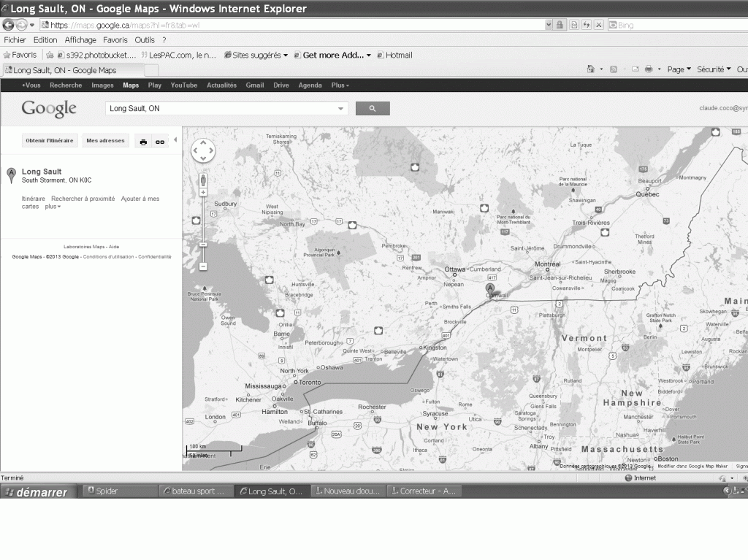748x560 pixels.
Task: Click the Street View pegman icon
Action: [203, 180]
